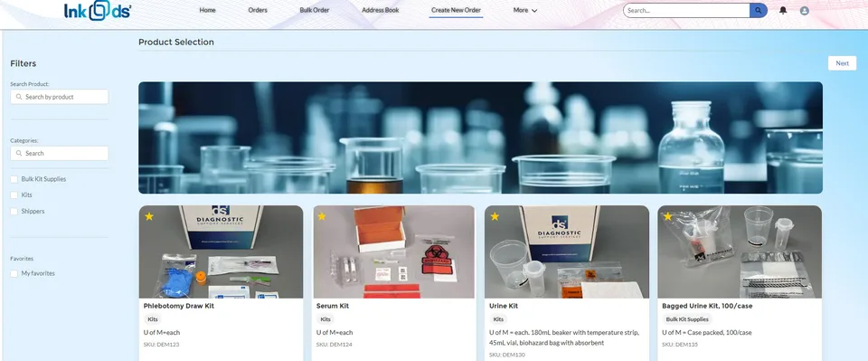The height and width of the screenshot is (361, 868).
Task: Open the notifications bell
Action: [x=783, y=11]
